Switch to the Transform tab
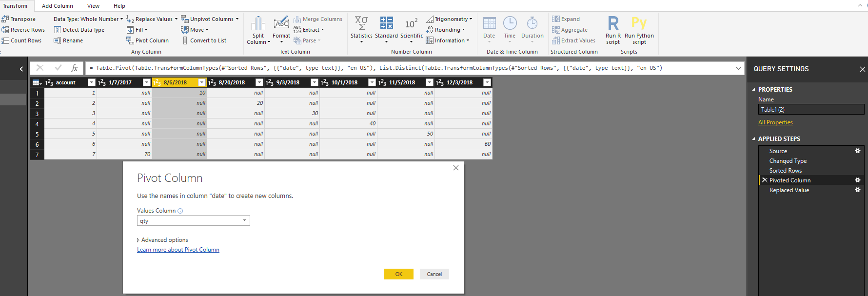 point(15,6)
